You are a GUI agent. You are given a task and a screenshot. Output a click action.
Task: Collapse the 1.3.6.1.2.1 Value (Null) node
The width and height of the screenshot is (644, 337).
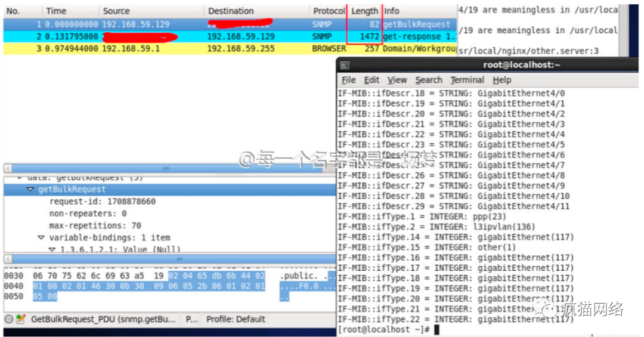pyautogui.click(x=52, y=249)
